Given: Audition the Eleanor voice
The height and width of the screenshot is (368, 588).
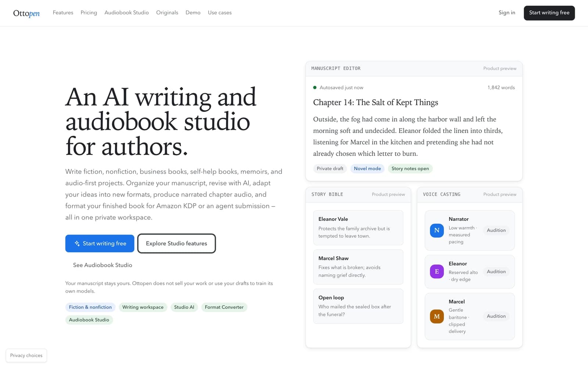Looking at the screenshot, I should (496, 272).
